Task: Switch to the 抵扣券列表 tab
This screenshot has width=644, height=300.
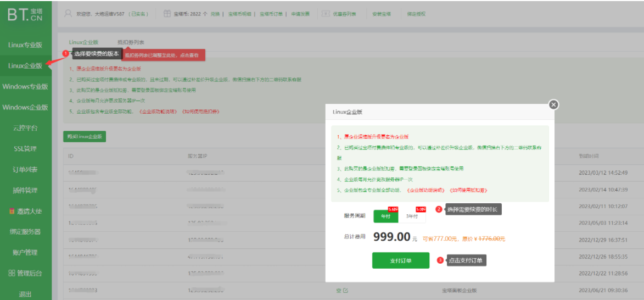Action: [131, 42]
